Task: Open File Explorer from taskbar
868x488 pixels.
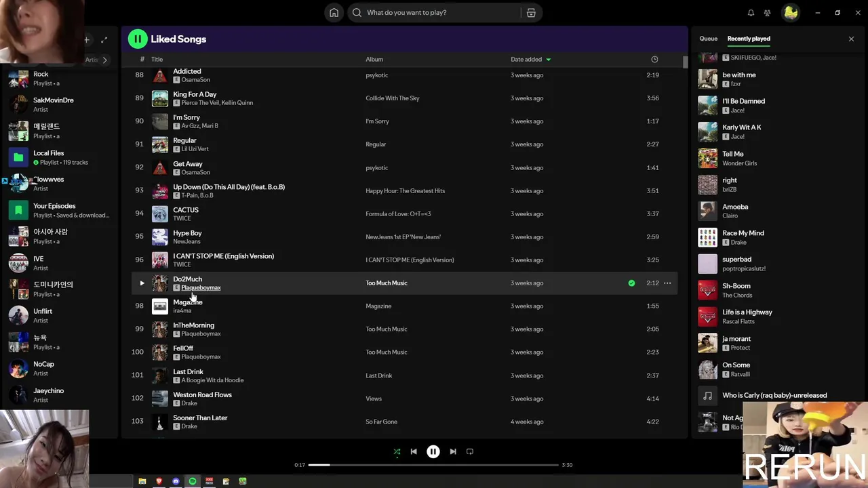Action: click(x=142, y=481)
